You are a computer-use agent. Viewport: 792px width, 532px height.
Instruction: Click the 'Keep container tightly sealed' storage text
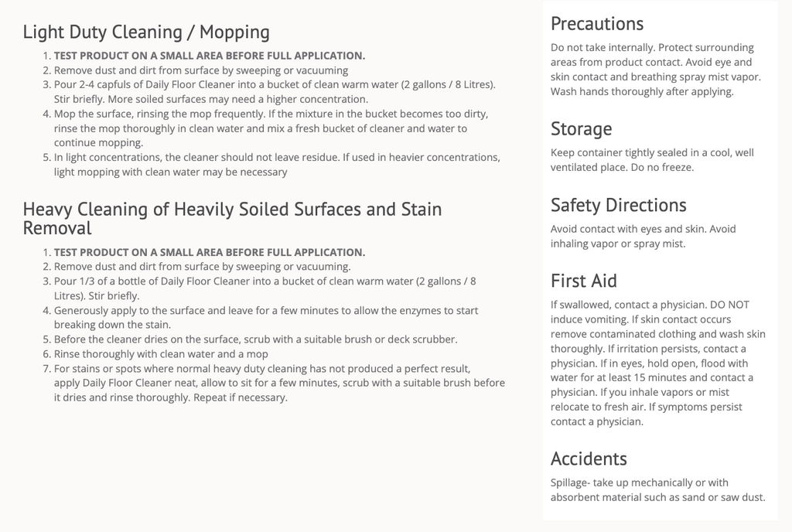coord(652,159)
